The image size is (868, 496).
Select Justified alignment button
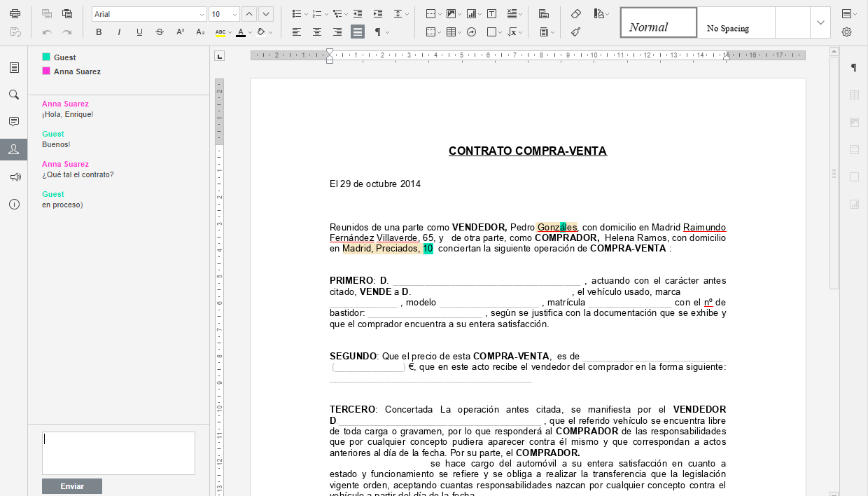coord(358,32)
